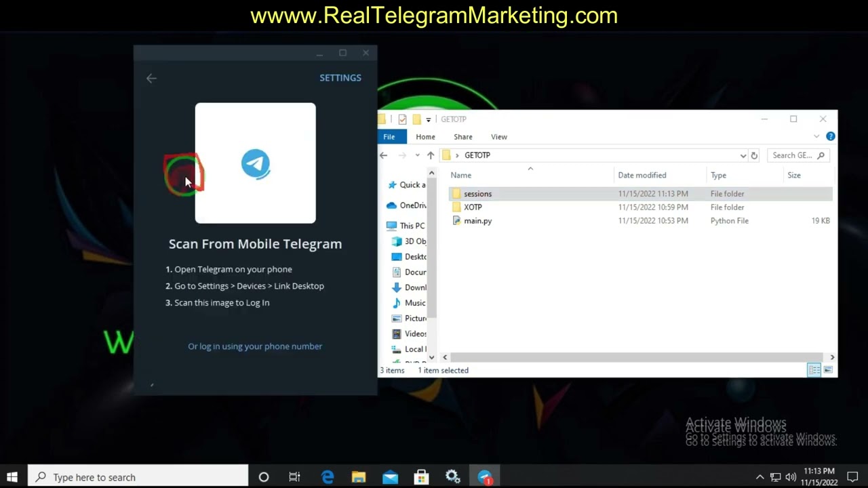This screenshot has height=488, width=868.
Task: Click the Search GETOTP box
Action: [x=799, y=155]
